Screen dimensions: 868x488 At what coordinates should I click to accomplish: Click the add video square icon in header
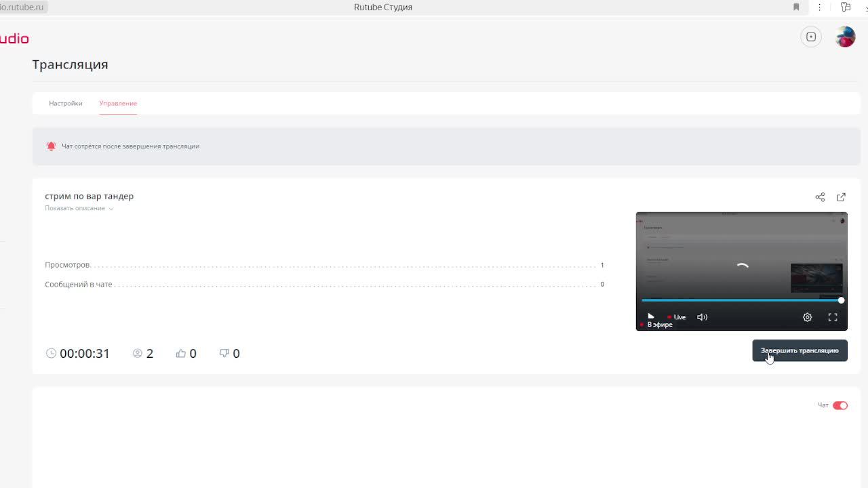[x=811, y=37]
